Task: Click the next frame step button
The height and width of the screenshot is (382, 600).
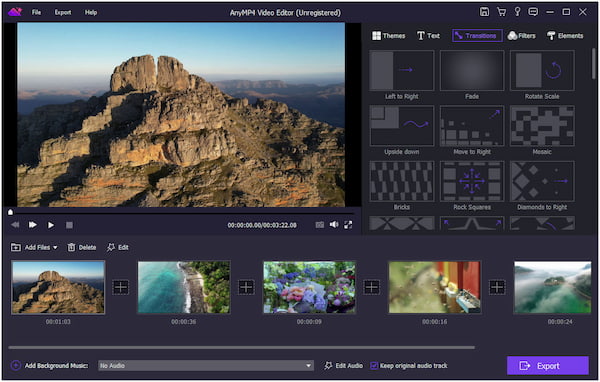Action: pos(33,225)
